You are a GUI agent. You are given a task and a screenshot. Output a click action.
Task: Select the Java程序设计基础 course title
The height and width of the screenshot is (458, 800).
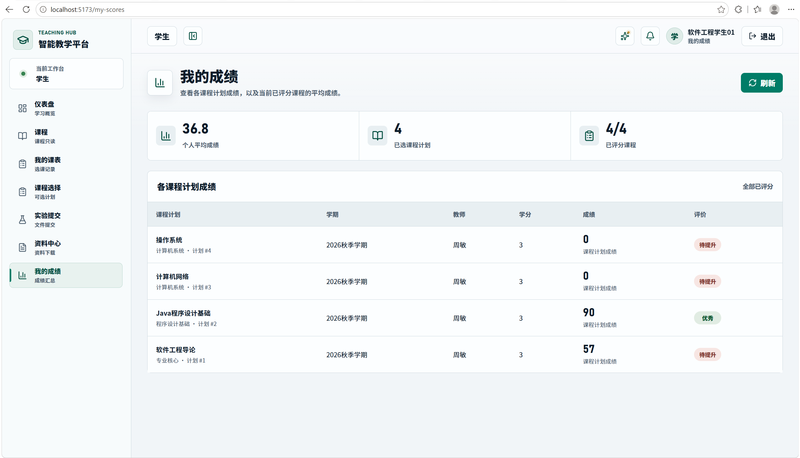pos(183,313)
